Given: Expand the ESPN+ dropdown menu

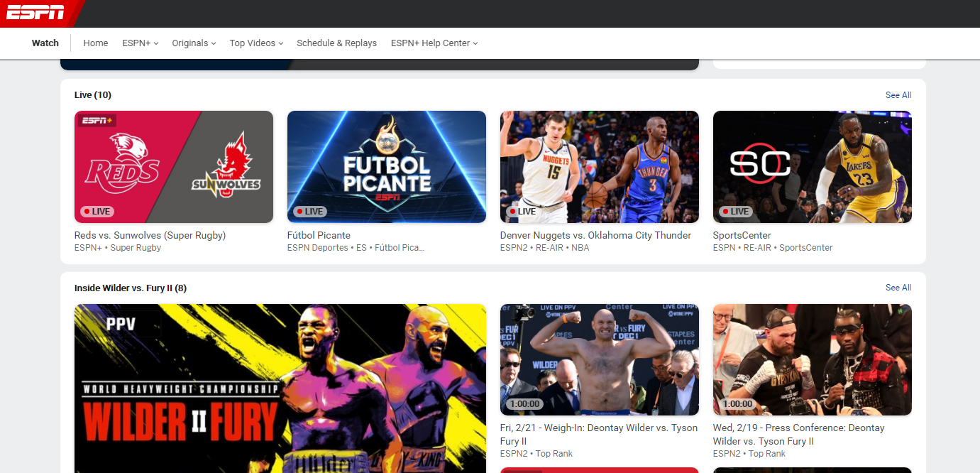Looking at the screenshot, I should [x=140, y=43].
